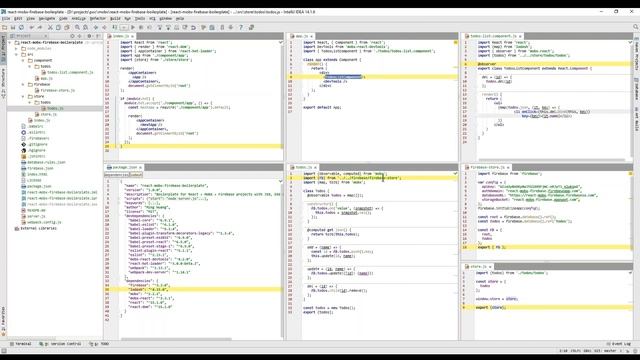640x360 pixels.
Task: Click the Save All toolbar icon
Action: (13, 27)
